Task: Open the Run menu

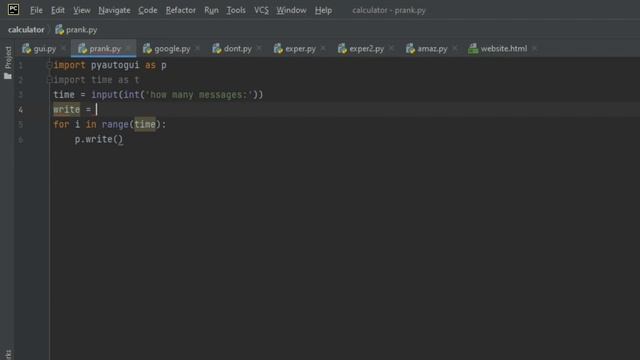Action: 211,10
